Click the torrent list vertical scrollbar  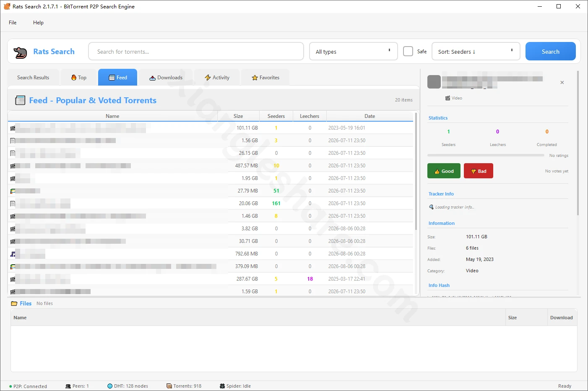(x=416, y=171)
